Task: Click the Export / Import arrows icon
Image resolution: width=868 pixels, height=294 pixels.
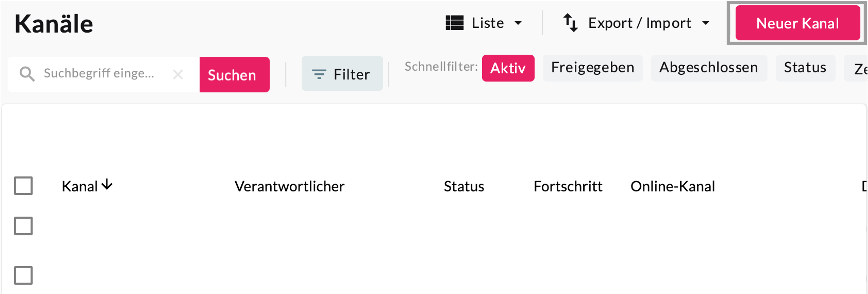Action: [x=570, y=23]
